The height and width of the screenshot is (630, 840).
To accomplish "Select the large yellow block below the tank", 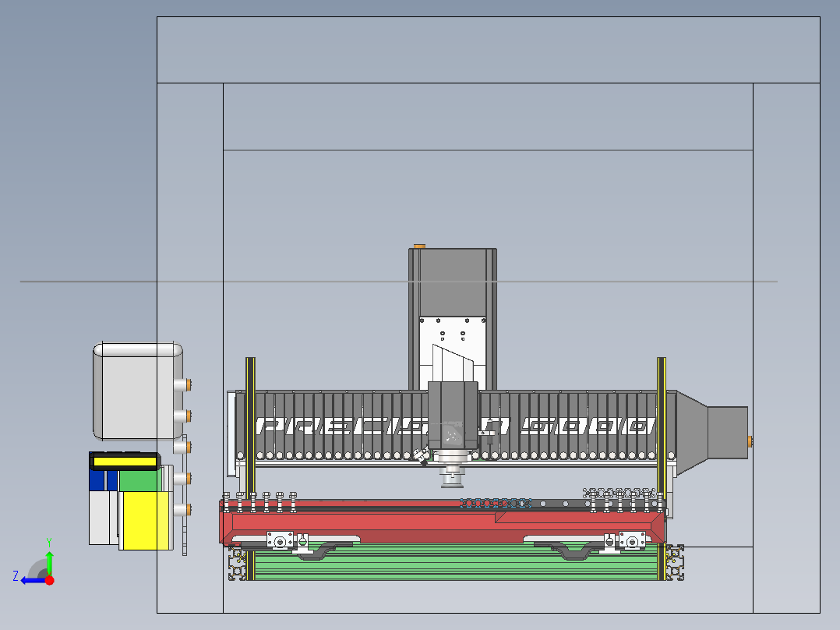I will point(145,521).
